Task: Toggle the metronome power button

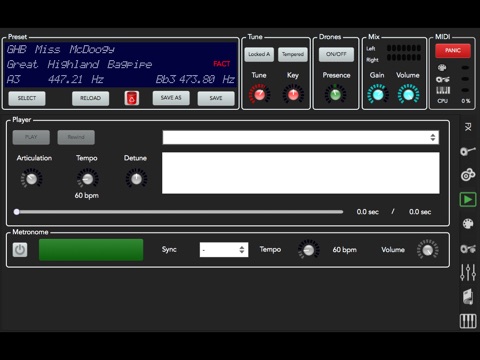Action: pos(20,250)
